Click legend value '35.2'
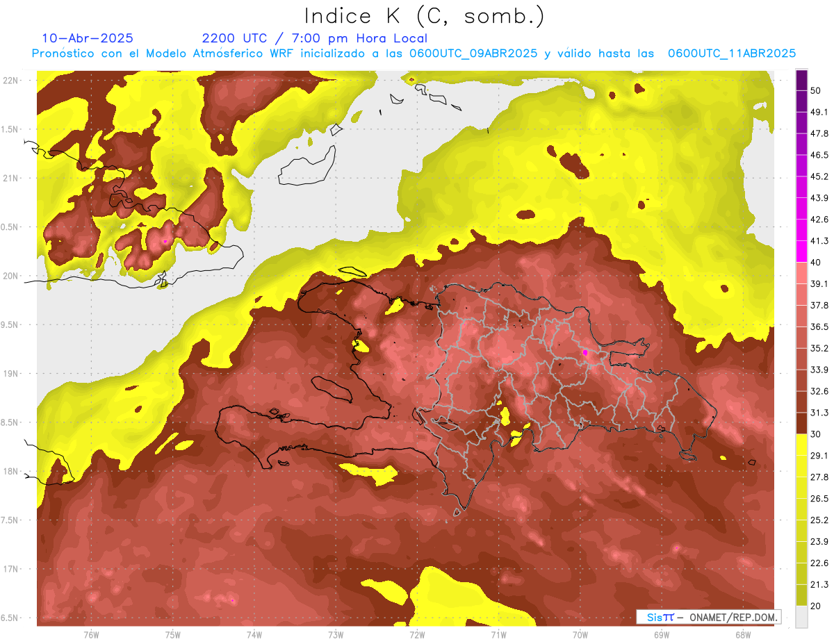This screenshot has width=834, height=644. [x=819, y=348]
